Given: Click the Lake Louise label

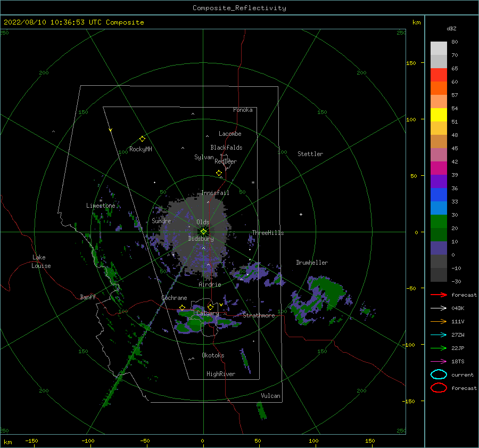Looking at the screenshot, I should point(41,262).
